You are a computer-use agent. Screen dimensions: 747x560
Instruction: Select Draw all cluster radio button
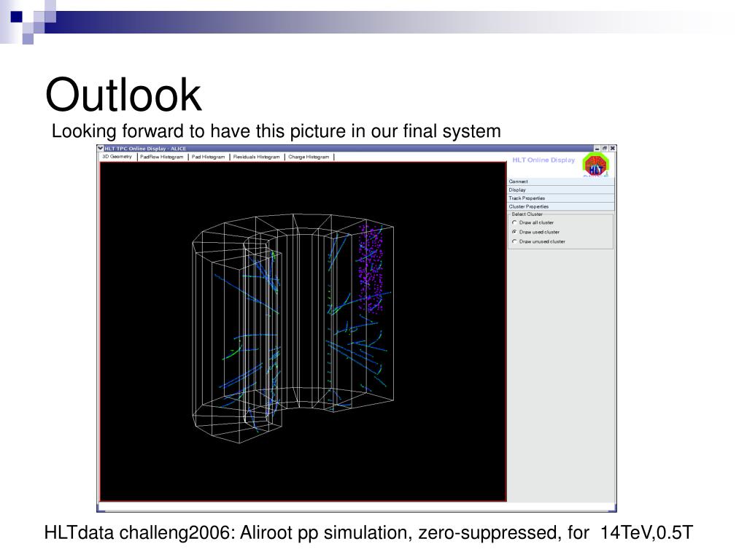(x=514, y=223)
